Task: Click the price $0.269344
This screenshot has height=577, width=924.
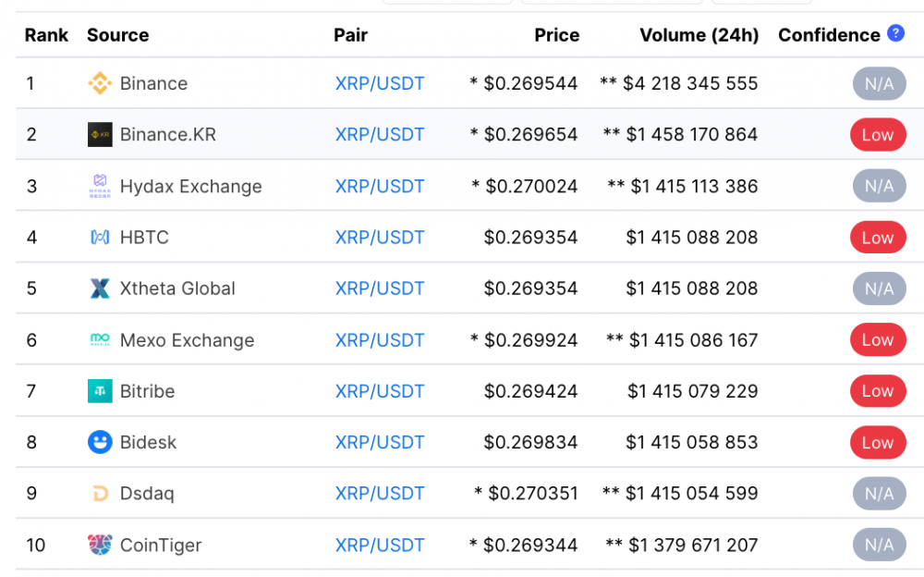Action: pos(530,546)
